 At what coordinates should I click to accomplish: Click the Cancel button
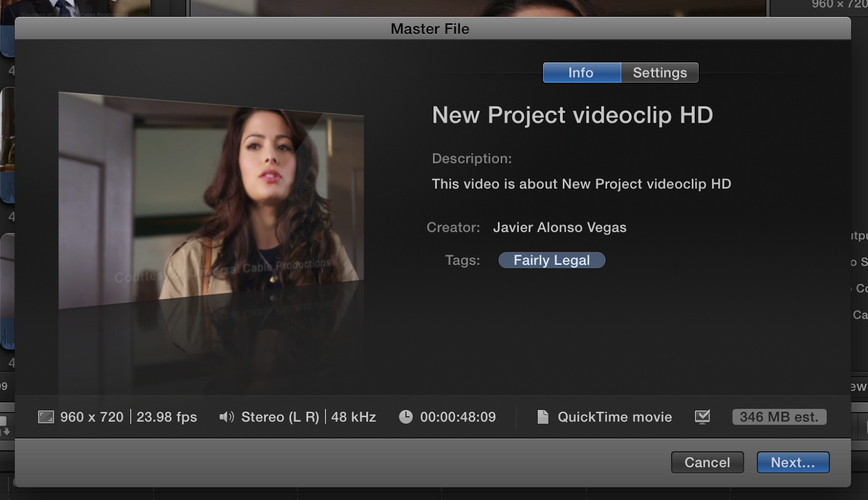tap(707, 462)
